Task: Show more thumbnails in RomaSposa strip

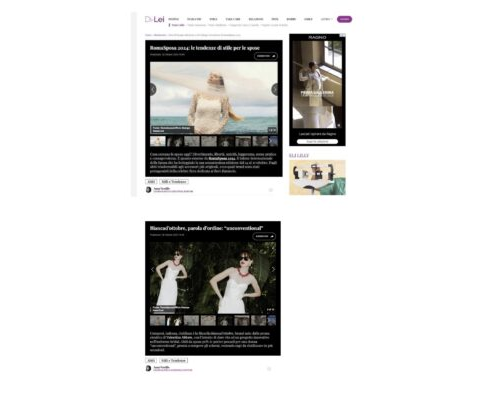Action: [270, 141]
